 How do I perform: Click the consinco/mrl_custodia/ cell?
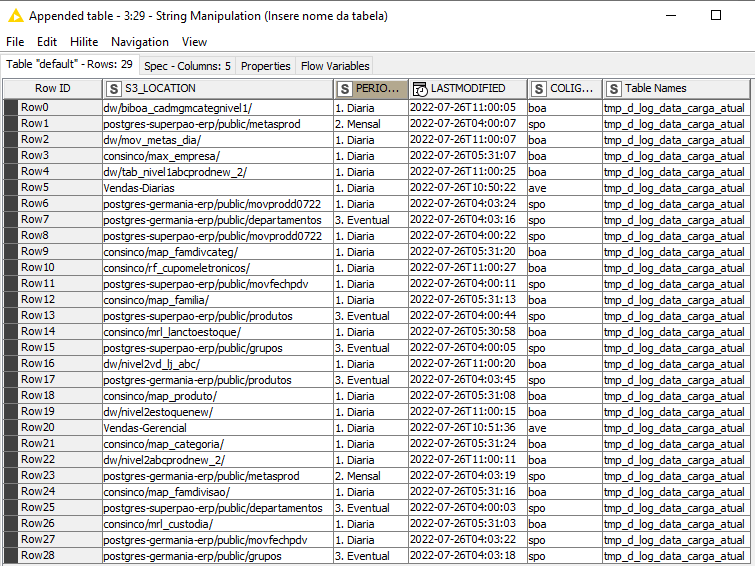pyautogui.click(x=218, y=524)
